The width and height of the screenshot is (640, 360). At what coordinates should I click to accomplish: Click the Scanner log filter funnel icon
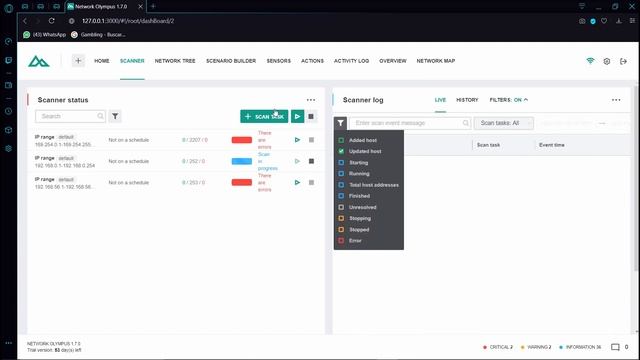point(340,123)
